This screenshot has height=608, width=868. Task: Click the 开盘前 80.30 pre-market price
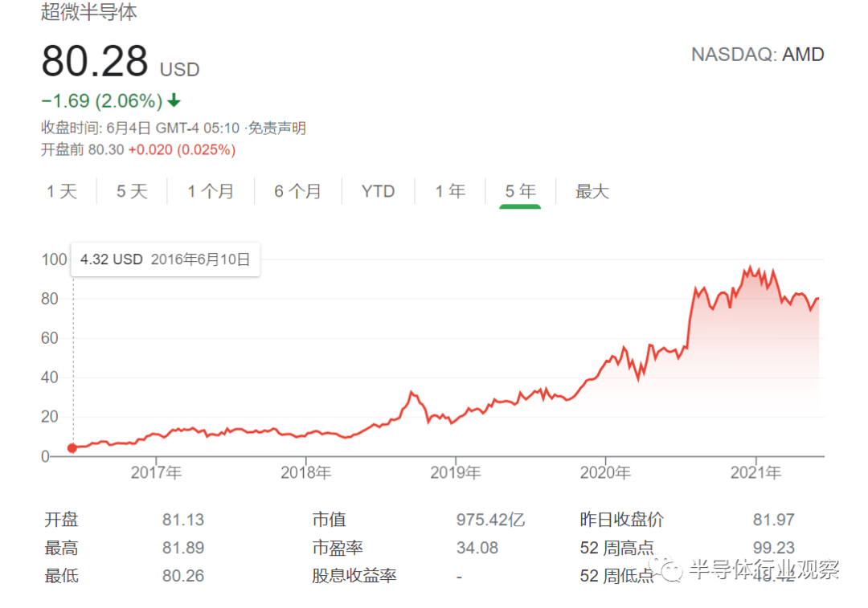[83, 150]
